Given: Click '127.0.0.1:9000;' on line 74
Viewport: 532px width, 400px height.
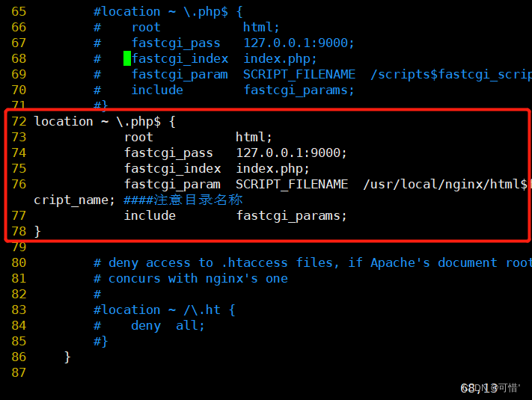Looking at the screenshot, I should [x=292, y=153].
